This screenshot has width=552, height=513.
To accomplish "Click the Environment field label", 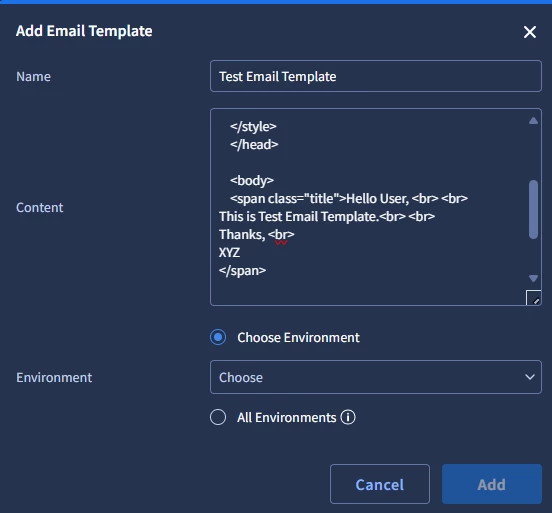I will click(x=54, y=377).
